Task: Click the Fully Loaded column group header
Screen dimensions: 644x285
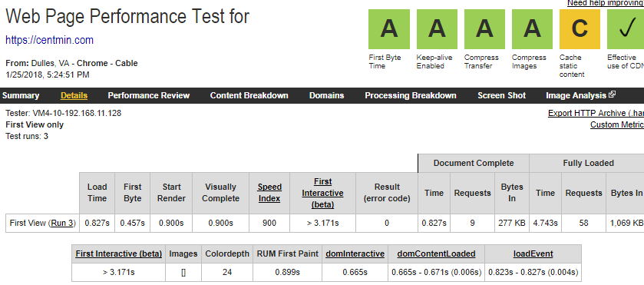Action: (x=588, y=164)
